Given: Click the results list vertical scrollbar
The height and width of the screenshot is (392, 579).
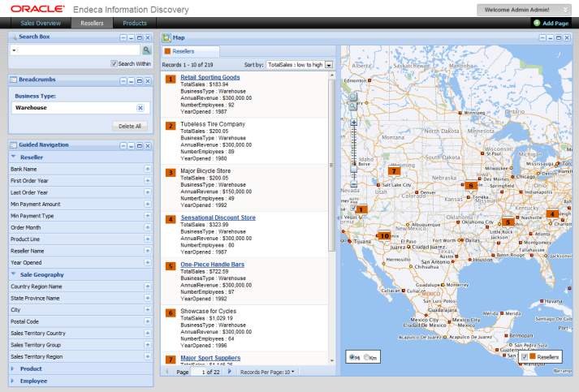Looking at the screenshot, I should (x=331, y=165).
